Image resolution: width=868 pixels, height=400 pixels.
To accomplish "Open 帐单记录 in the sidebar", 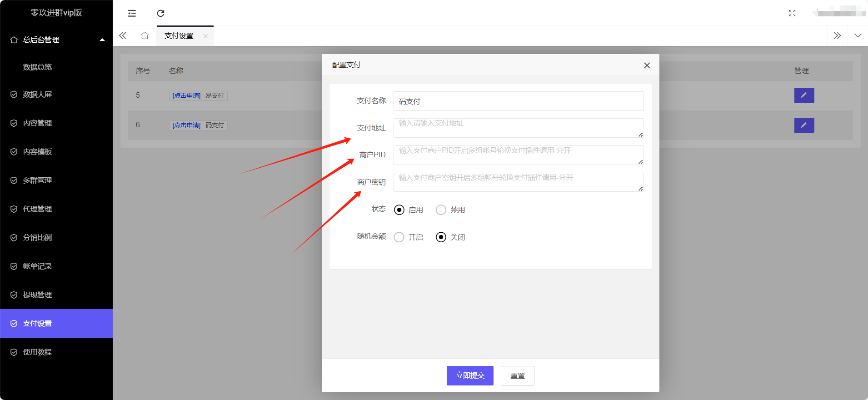I will 56,266.
